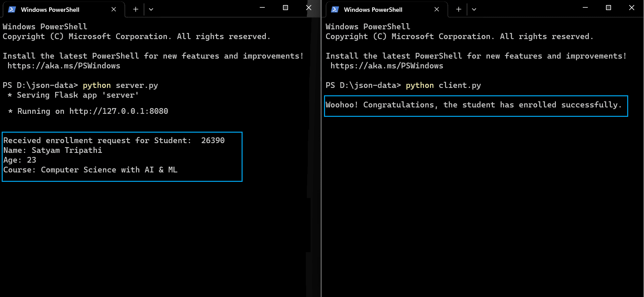Close the tab in the server PowerShell window
644x297 pixels.
114,9
